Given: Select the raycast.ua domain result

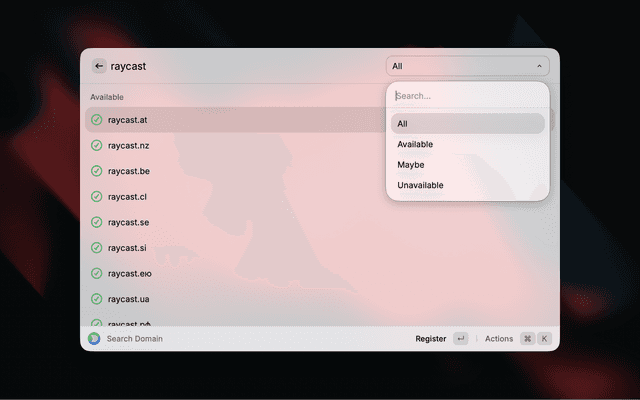Looking at the screenshot, I should coord(235,299).
